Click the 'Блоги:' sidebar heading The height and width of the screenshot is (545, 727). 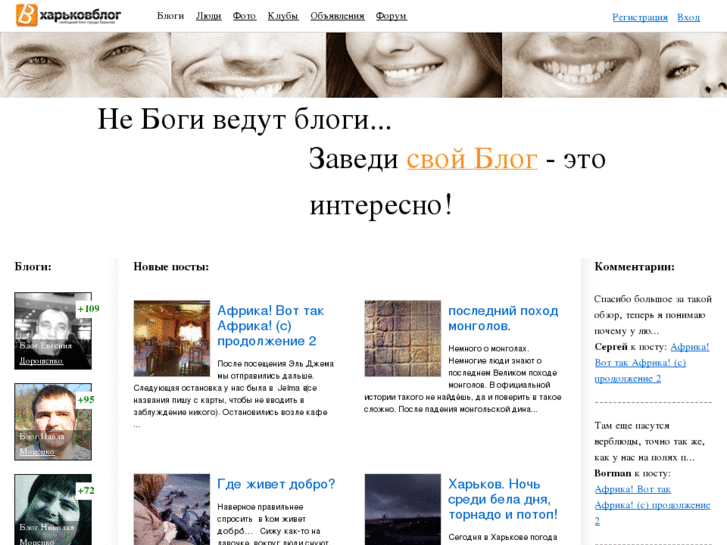(33, 267)
